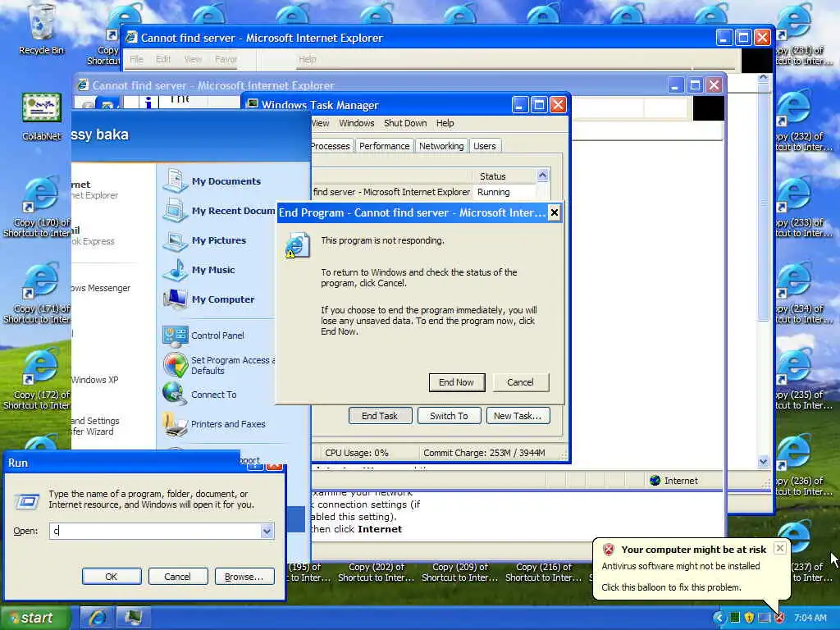Screen dimensions: 840x630
Task: Close the End Program dialog
Action: [x=555, y=212]
